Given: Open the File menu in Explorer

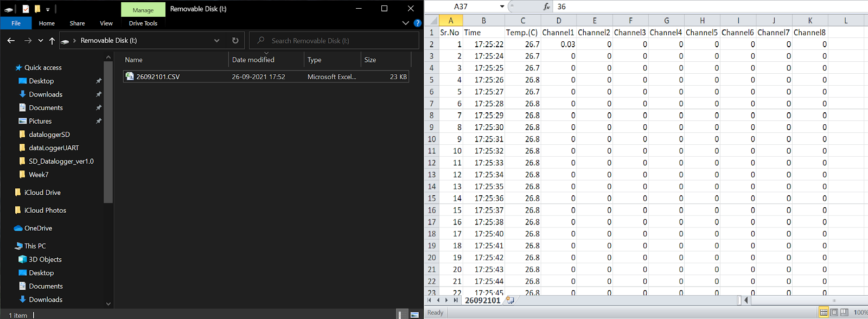Looking at the screenshot, I should (x=16, y=23).
